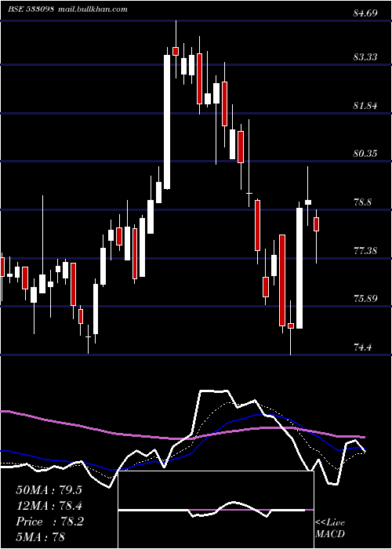The height and width of the screenshot is (549, 392).
Task: Click the 75.89 price axis label
Action: pyautogui.click(x=365, y=299)
